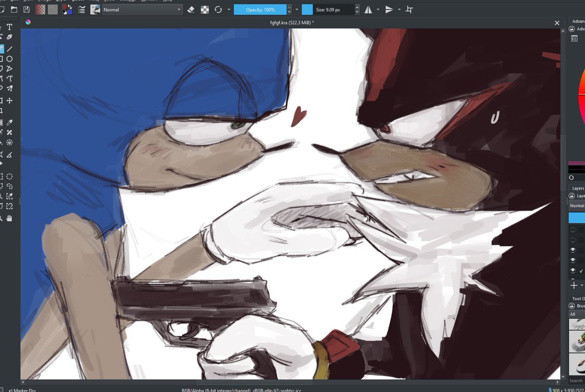Select the Multibrush tool
Screen dimensions: 585x392
click(9, 88)
